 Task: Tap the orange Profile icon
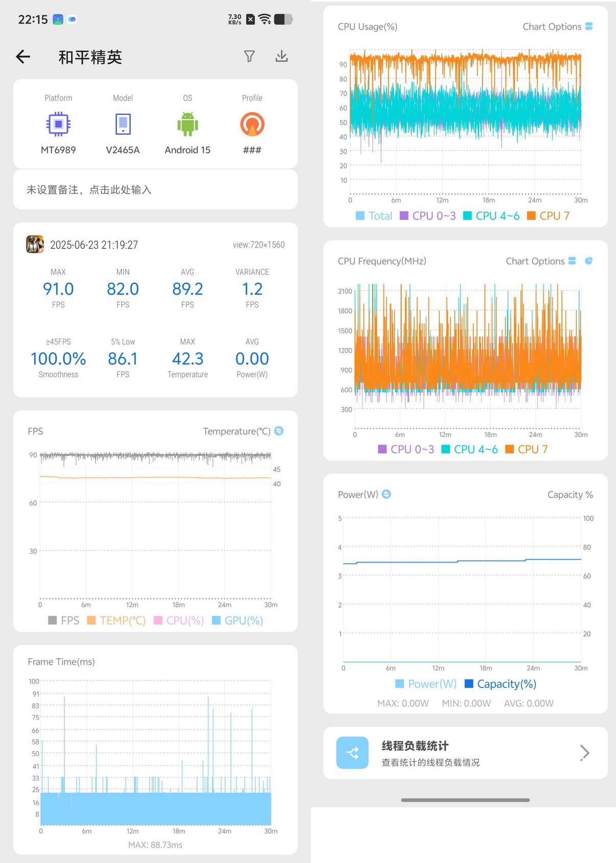click(252, 124)
